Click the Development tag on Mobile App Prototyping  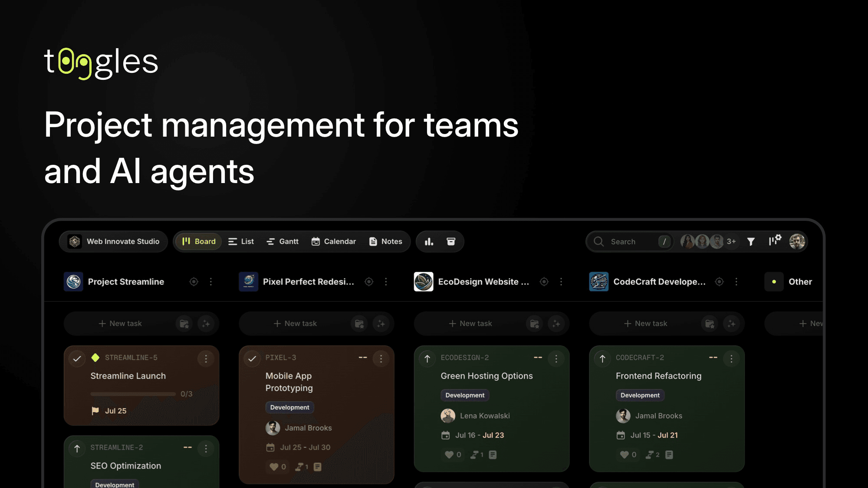coord(289,407)
